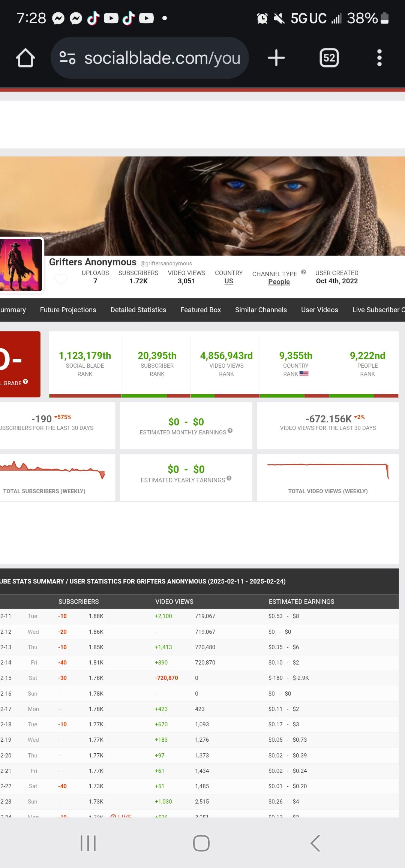Open the People channel type link

click(279, 282)
